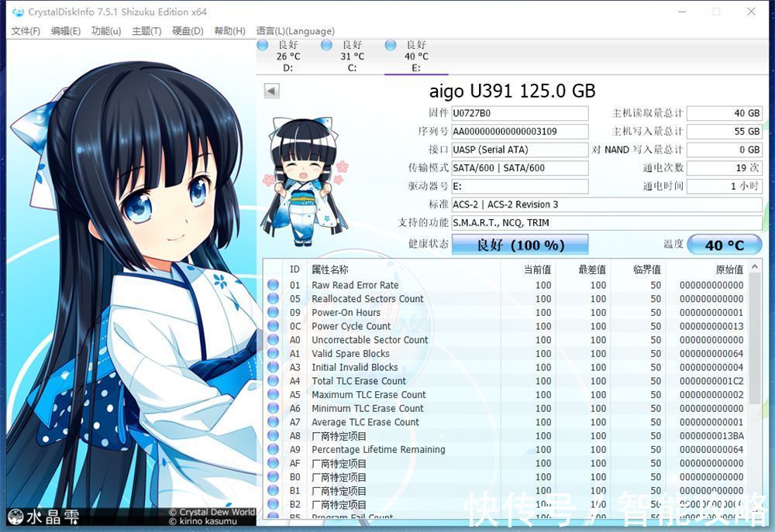Screen dimensions: 775x532
Task: Select the C: drive status orb
Action: pyautogui.click(x=326, y=46)
